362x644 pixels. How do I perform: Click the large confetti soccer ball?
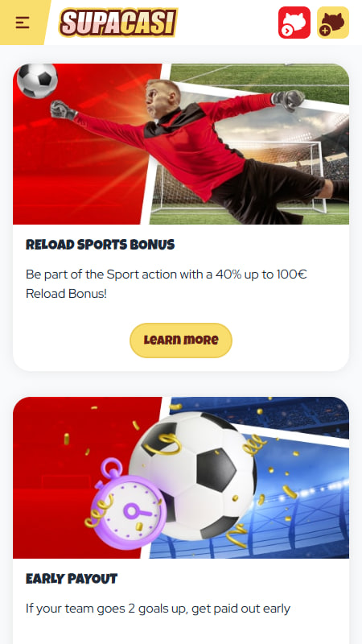click(x=193, y=475)
